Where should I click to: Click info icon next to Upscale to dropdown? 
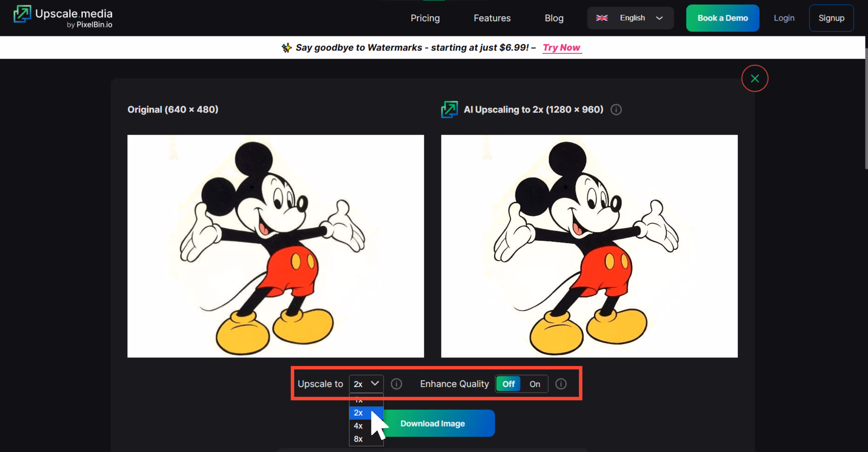point(396,384)
